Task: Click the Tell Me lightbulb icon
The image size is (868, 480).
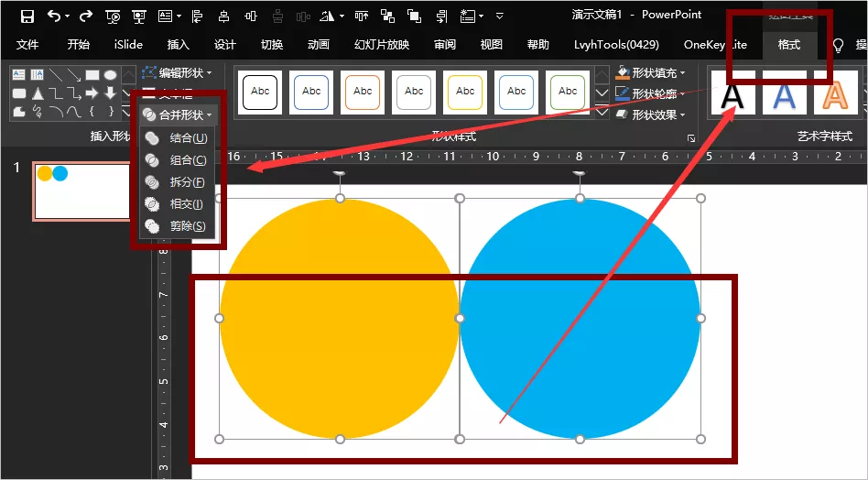Action: [837, 45]
